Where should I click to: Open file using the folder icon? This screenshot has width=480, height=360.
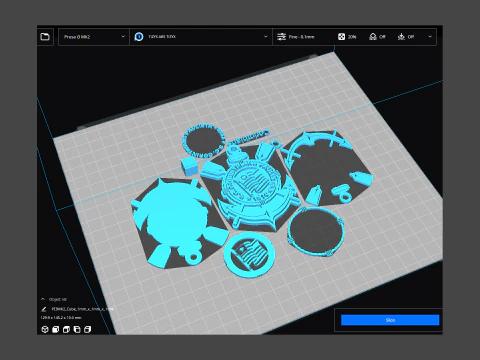pyautogui.click(x=45, y=37)
